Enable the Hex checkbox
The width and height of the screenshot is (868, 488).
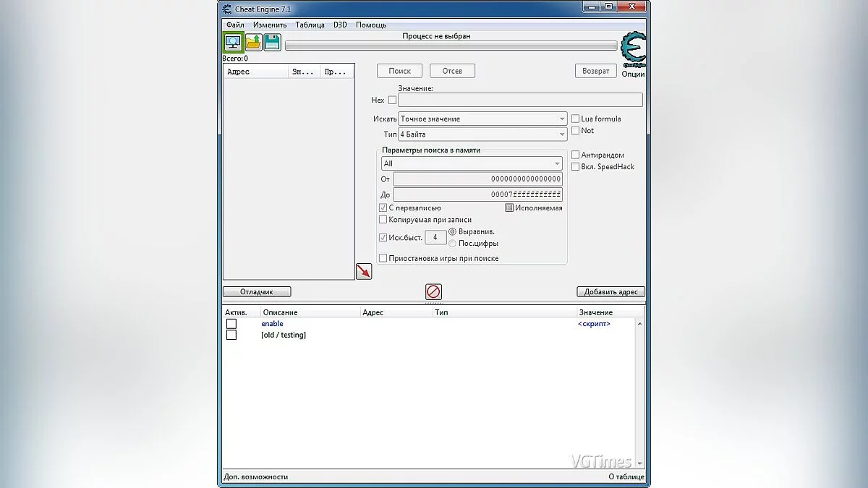pyautogui.click(x=393, y=100)
